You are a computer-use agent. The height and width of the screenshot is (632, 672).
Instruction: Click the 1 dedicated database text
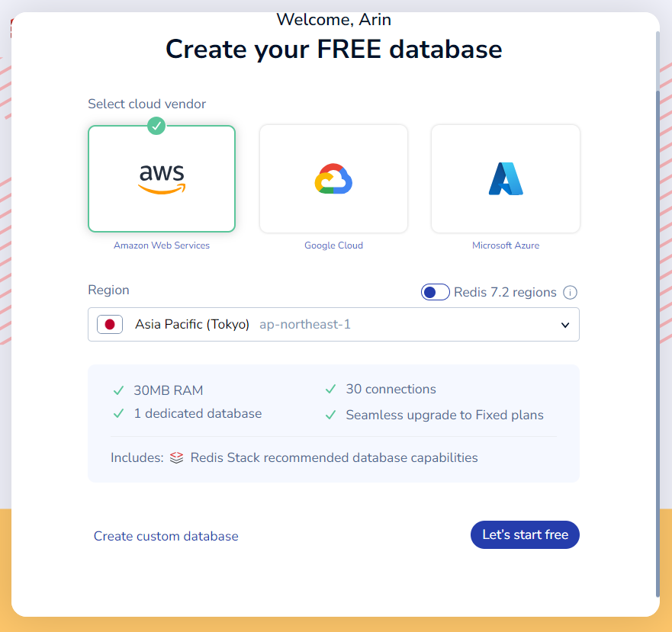[x=198, y=413]
